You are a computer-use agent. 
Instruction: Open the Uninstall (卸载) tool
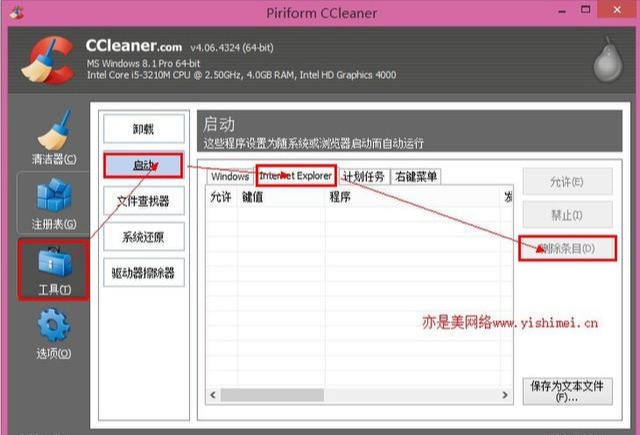pos(144,129)
